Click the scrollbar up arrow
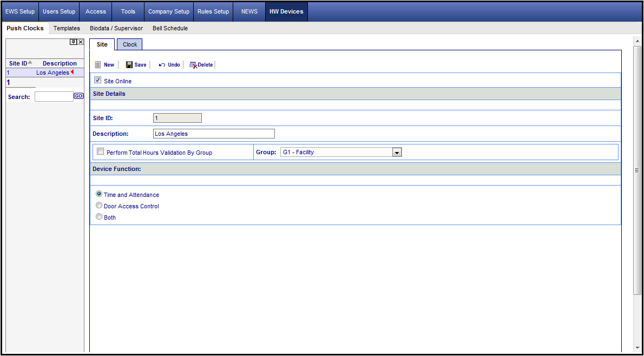 click(x=637, y=41)
